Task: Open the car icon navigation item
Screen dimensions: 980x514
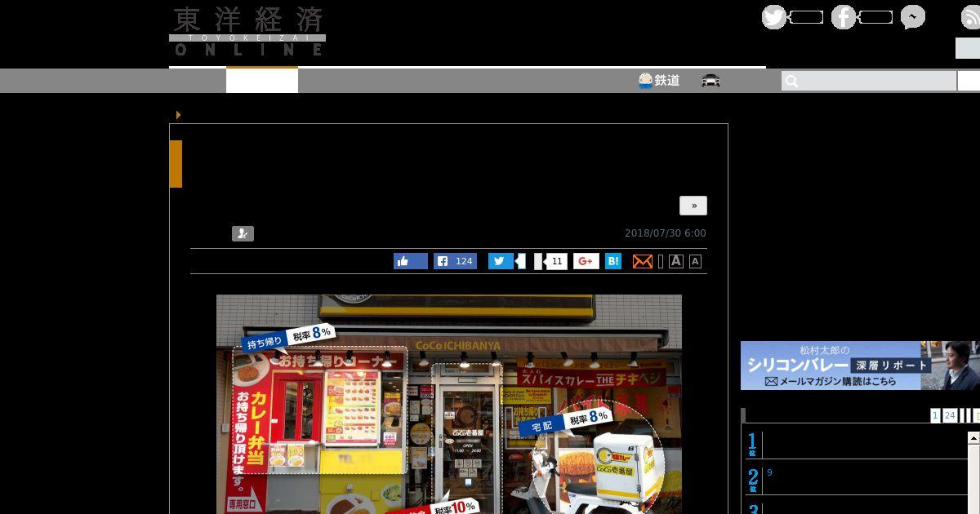Action: (x=710, y=81)
